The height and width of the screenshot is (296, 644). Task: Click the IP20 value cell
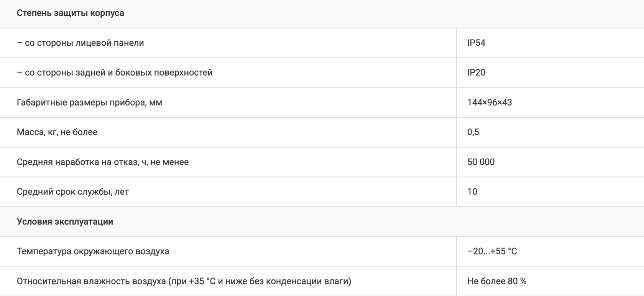(476, 73)
